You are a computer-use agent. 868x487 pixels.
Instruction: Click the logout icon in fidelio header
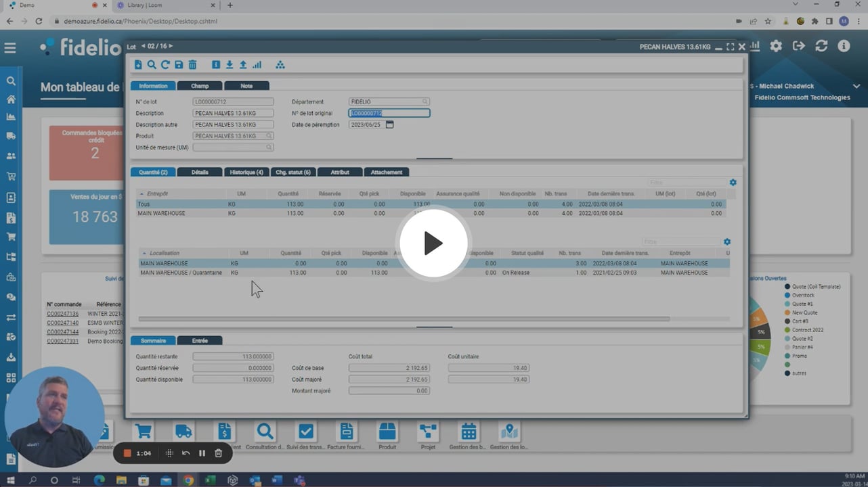click(799, 46)
